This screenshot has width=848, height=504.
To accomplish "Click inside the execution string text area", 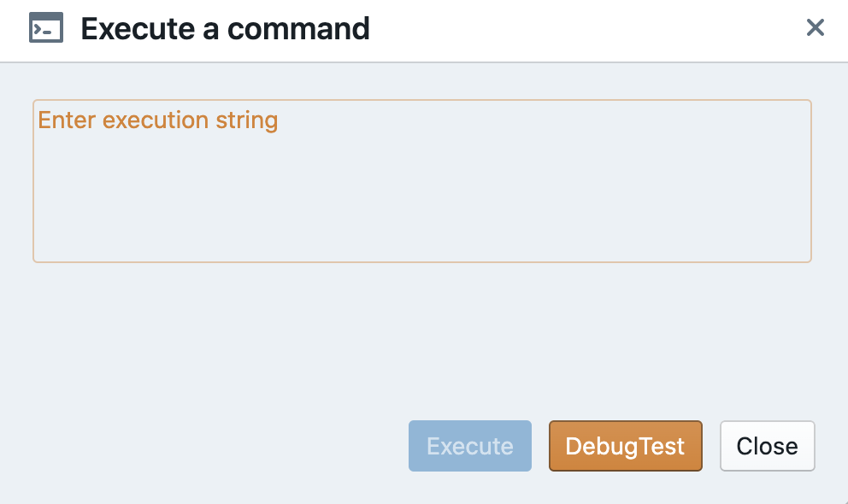I will (422, 179).
